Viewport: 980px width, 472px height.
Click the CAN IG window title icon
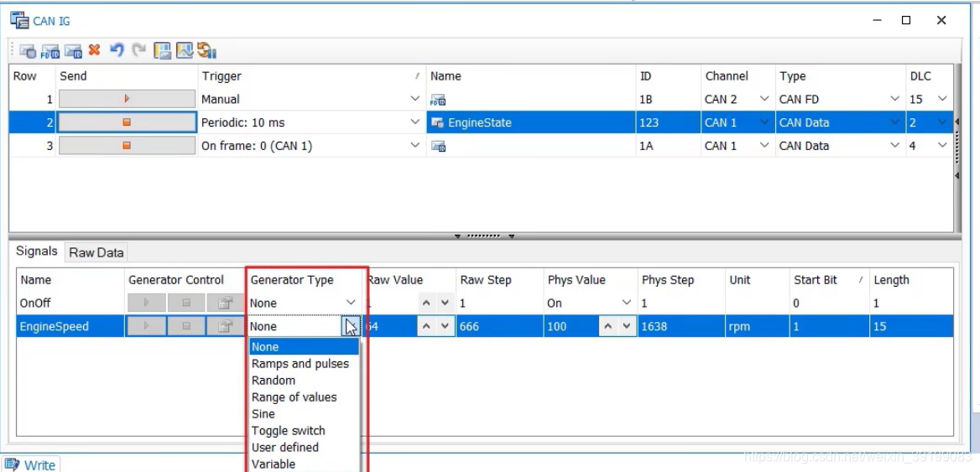(x=19, y=21)
